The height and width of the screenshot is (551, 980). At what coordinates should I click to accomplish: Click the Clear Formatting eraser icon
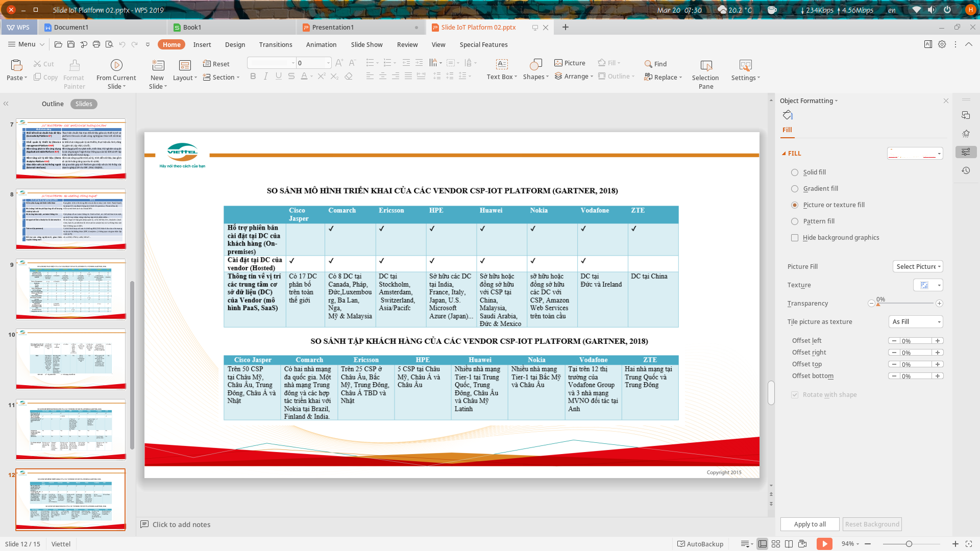pyautogui.click(x=349, y=76)
